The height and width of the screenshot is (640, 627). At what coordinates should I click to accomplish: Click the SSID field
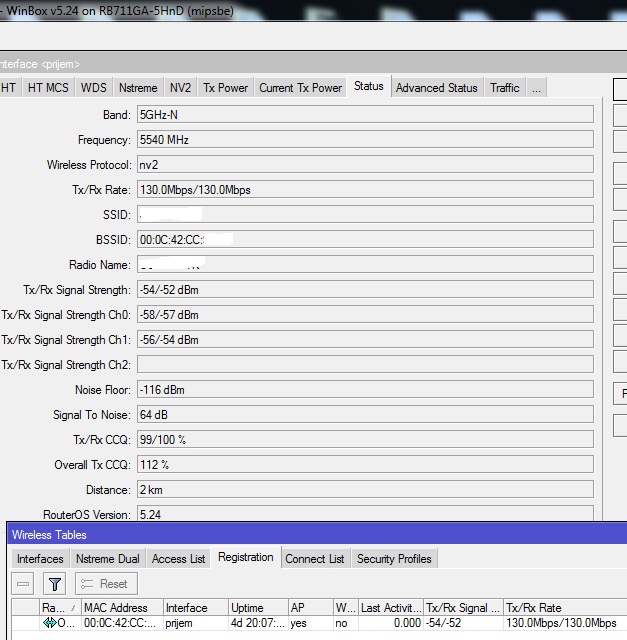(365, 214)
